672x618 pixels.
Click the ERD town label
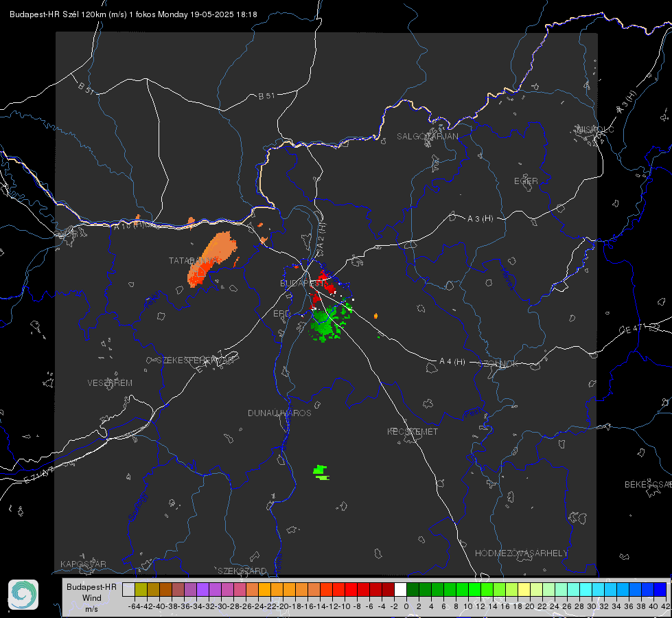tap(281, 314)
